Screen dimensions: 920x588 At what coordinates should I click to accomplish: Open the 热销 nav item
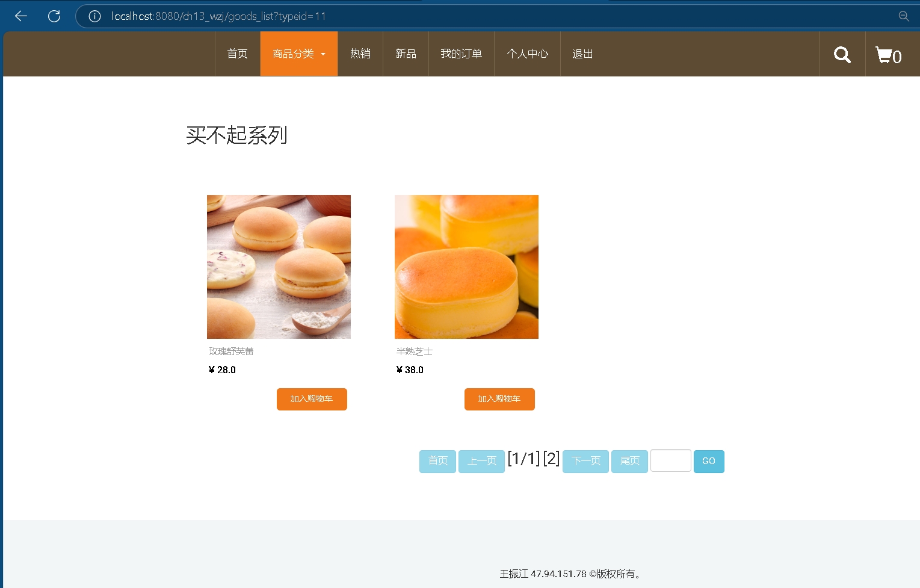pos(360,54)
